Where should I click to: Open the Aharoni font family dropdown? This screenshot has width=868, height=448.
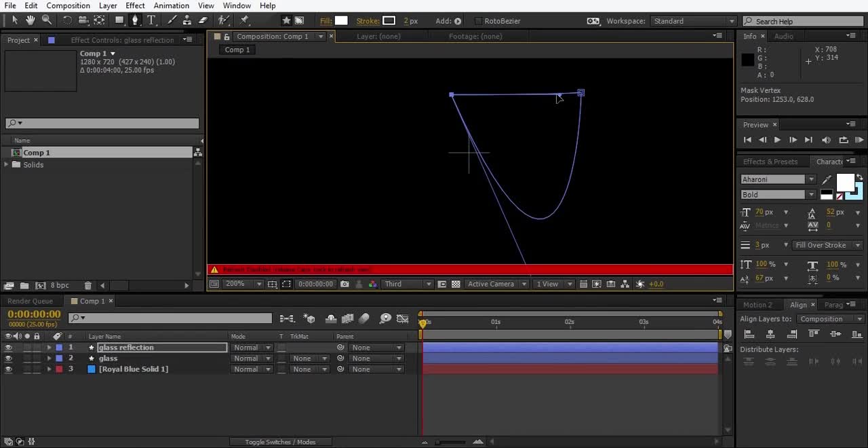[x=778, y=180]
